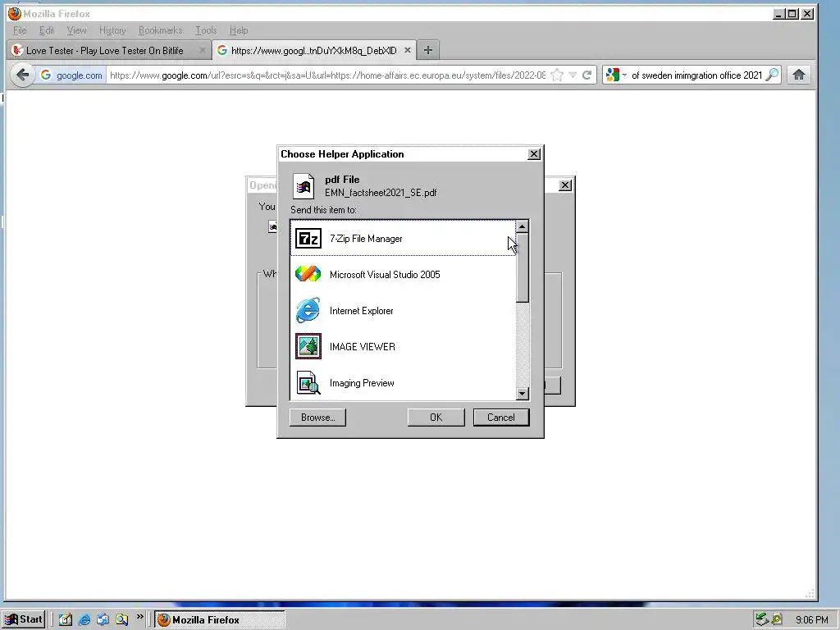Screen dimensions: 840x630
Task: Click the search magnifier icon
Action: 771,75
